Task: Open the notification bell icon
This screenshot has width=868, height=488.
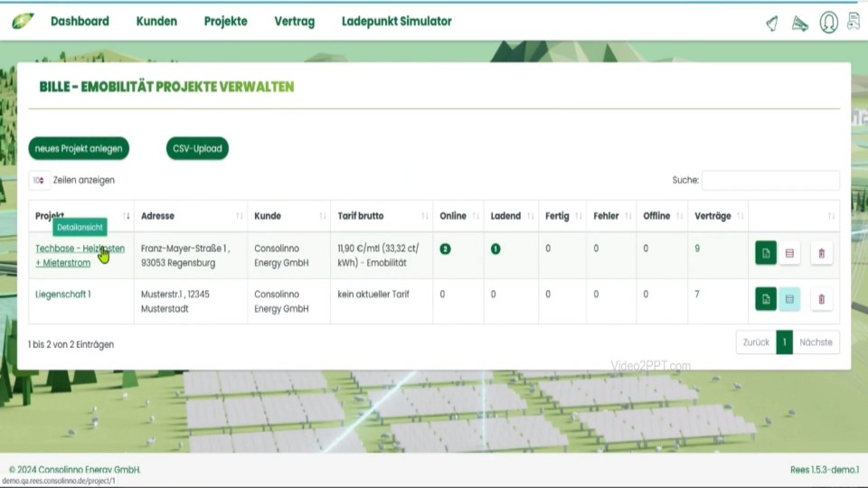Action: [772, 23]
